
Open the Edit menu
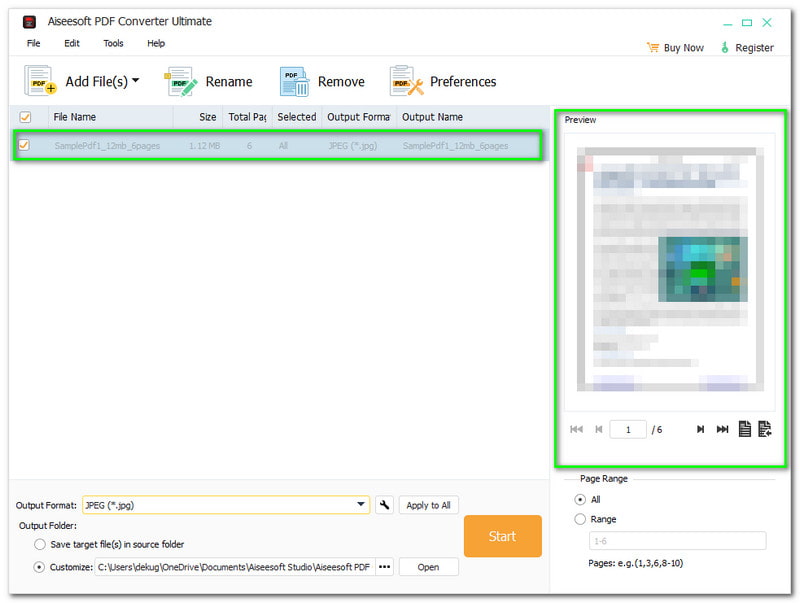click(72, 43)
